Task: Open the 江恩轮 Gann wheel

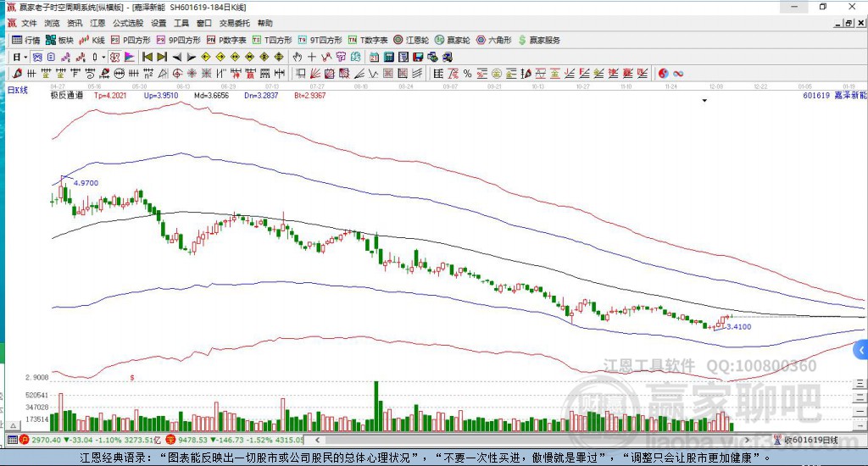Action: 411,40
